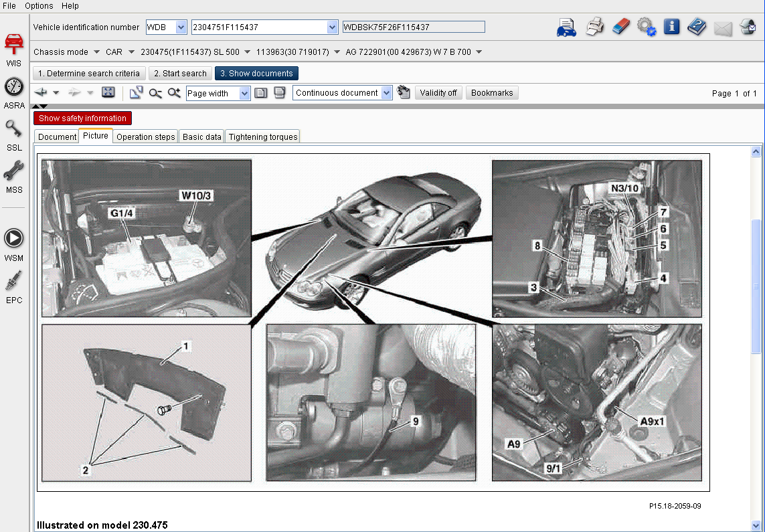Screen dimensions: 765x532
Task: Click the grey envelope mail icon
Action: point(723,28)
